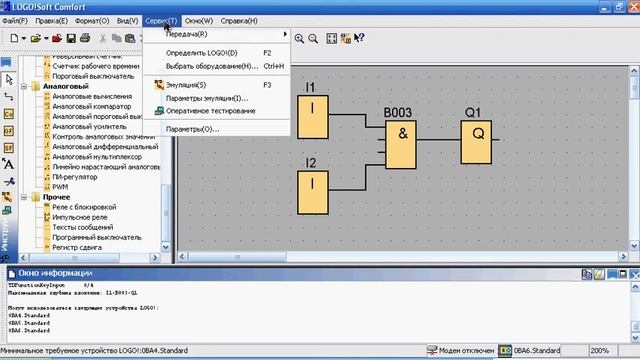Choose Параметры(O)... menu entry
Viewport: 640px width, 360px height.
tap(216, 129)
